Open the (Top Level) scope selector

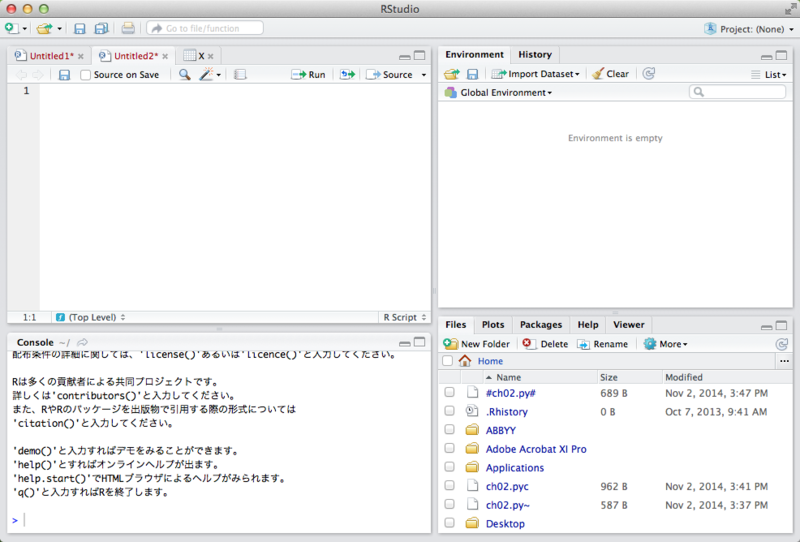tap(91, 317)
